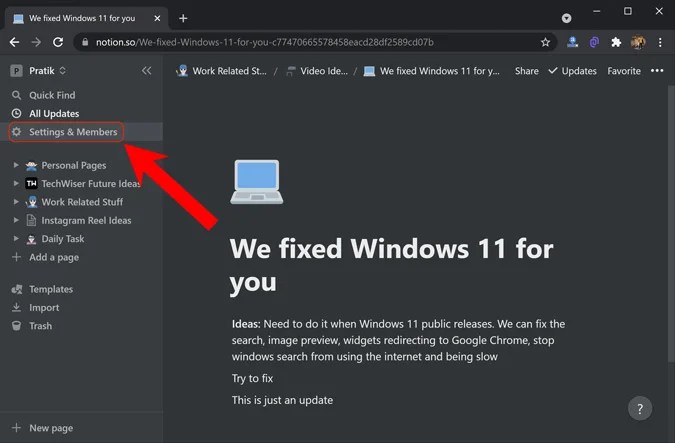
Task: Expand the Personal Pages toggle arrow
Action: pos(16,165)
